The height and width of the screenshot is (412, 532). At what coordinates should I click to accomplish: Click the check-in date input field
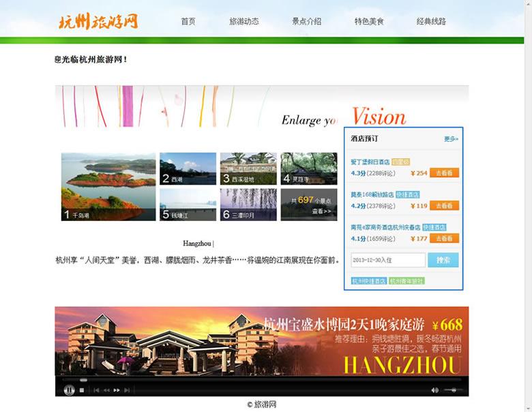[388, 260]
